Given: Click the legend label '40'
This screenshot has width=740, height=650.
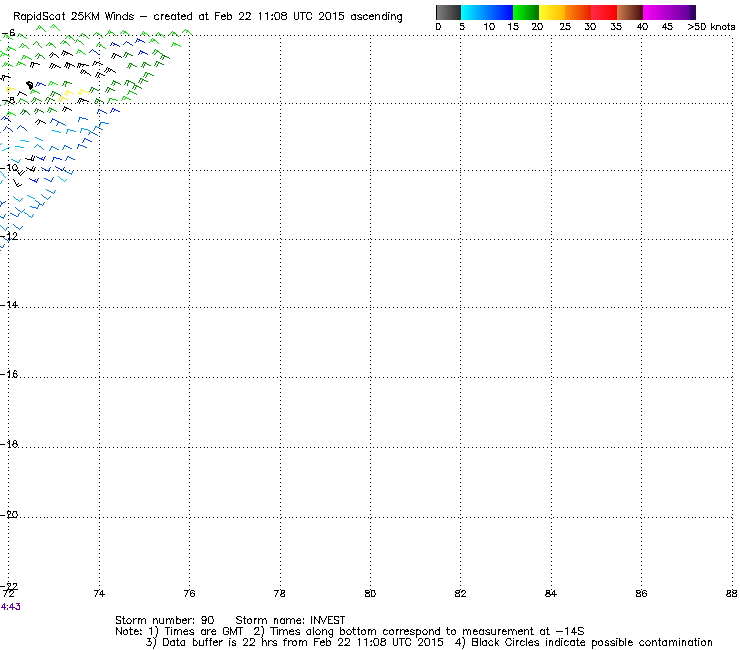Looking at the screenshot, I should click(x=642, y=26).
